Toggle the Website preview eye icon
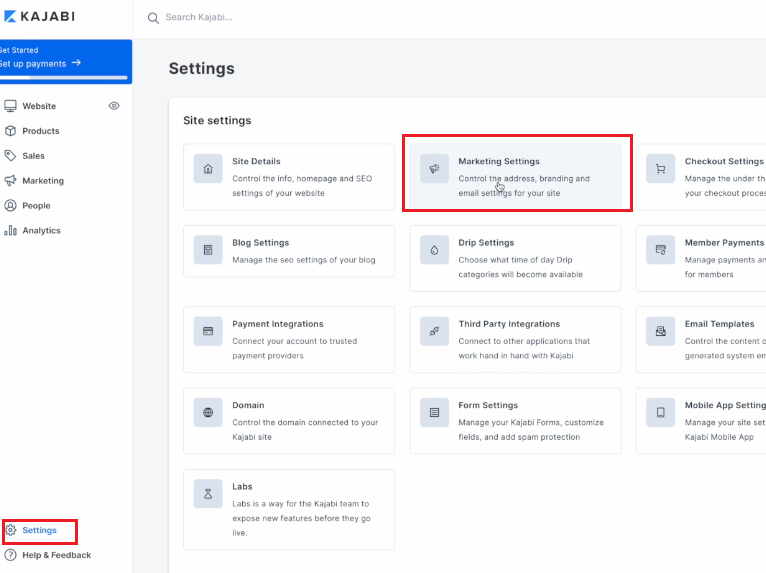The height and width of the screenshot is (573, 766). pos(114,106)
